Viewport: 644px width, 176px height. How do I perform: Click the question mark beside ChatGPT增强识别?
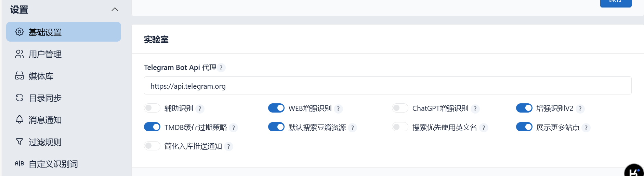tap(475, 109)
